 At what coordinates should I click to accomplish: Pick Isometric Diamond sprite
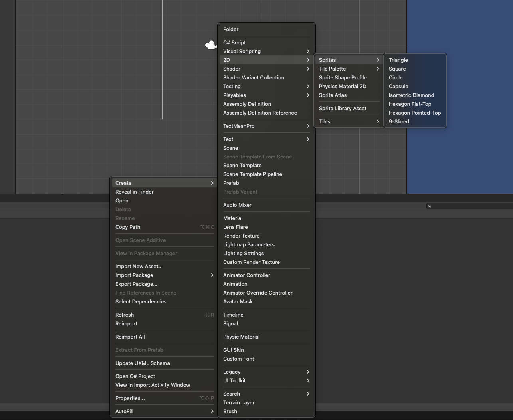415,95
